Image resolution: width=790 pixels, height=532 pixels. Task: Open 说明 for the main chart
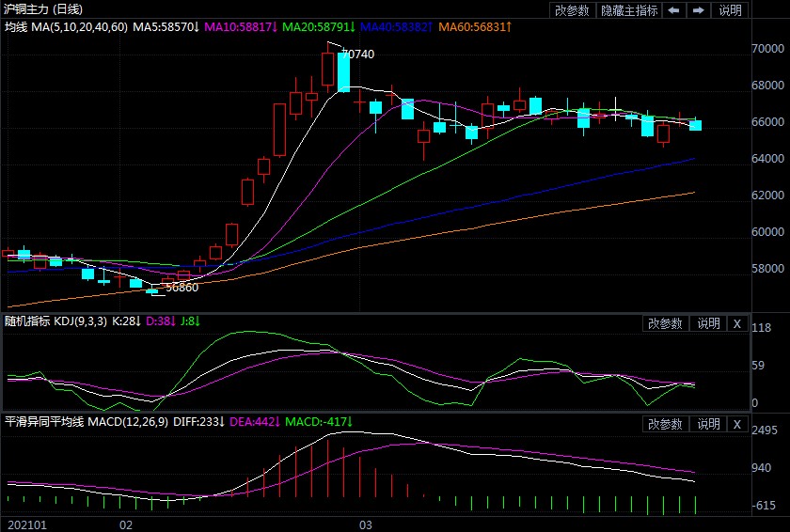[730, 10]
